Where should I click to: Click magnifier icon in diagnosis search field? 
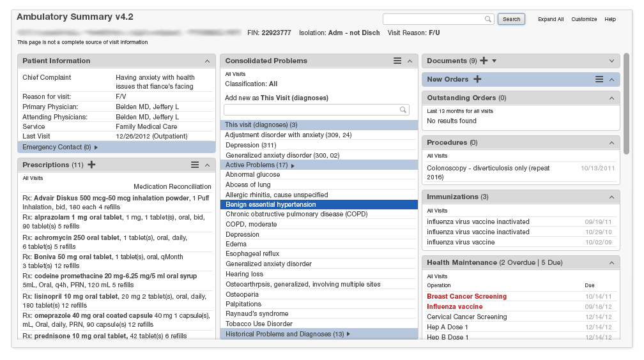click(403, 110)
